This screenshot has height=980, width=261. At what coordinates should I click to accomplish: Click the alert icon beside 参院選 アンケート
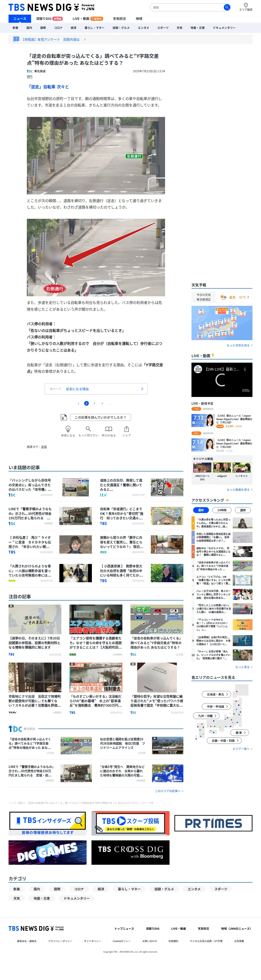[x=16, y=39]
